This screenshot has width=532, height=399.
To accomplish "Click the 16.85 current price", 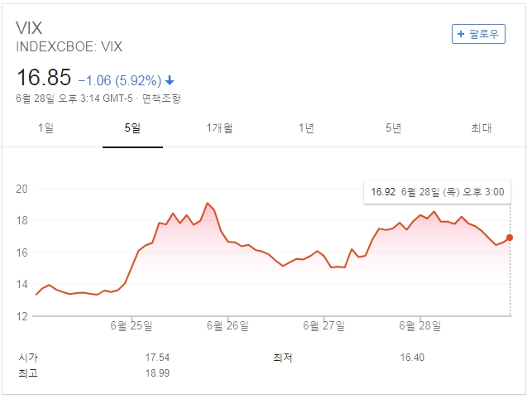I will point(44,79).
